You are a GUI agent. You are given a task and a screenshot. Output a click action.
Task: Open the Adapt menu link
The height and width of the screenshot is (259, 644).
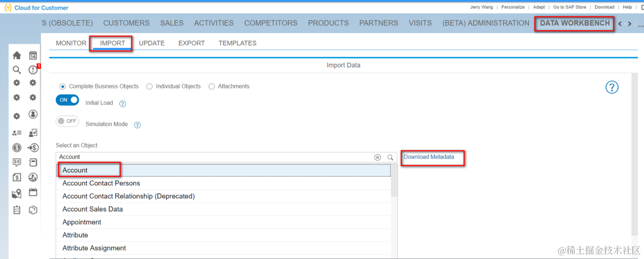539,7
